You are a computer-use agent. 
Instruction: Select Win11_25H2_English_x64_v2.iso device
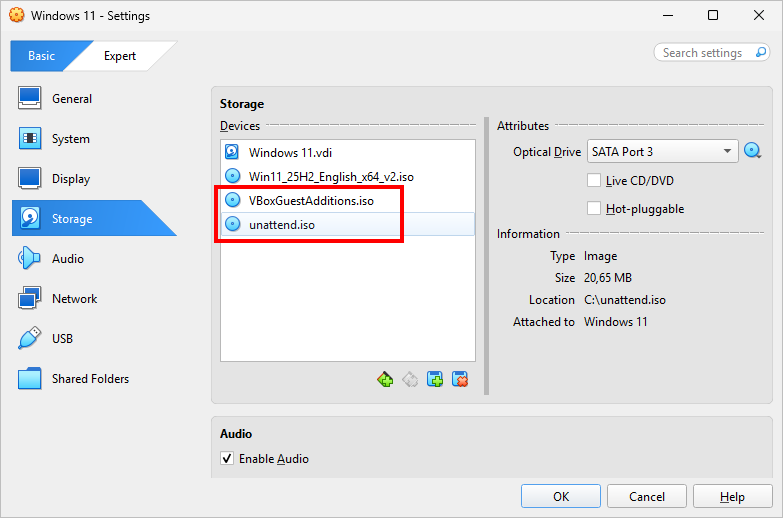point(348,176)
